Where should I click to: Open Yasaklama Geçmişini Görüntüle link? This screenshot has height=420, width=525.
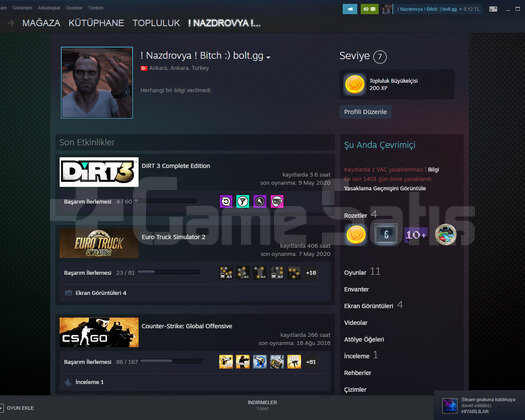pos(385,188)
